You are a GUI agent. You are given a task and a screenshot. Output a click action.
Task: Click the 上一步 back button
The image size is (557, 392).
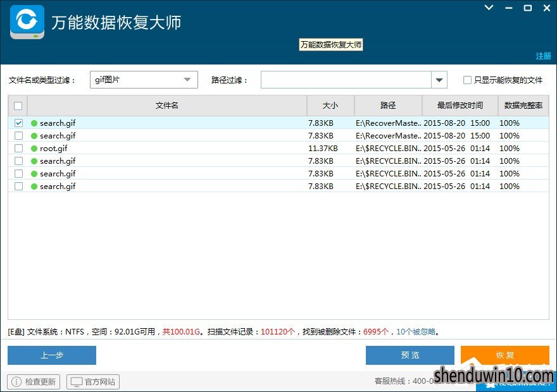tap(52, 355)
